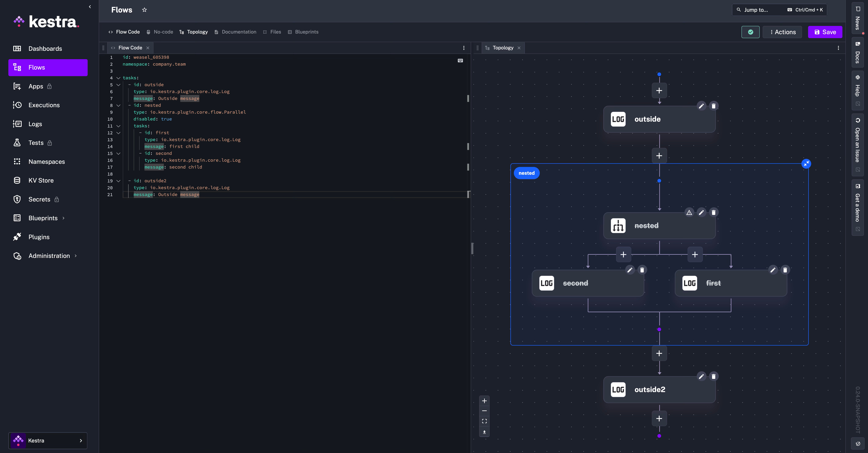Add a task above the outside node
This screenshot has height=453, width=868.
659,90
